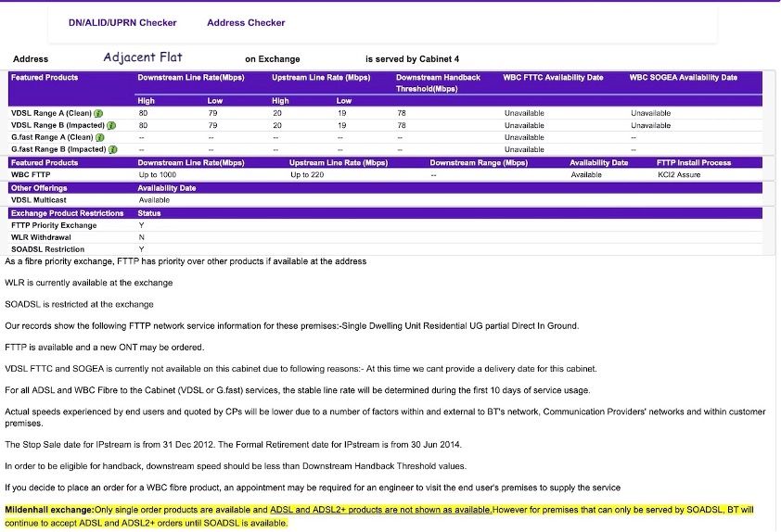Click the Other Offerings section header
This screenshot has width=781, height=532.
(x=40, y=188)
